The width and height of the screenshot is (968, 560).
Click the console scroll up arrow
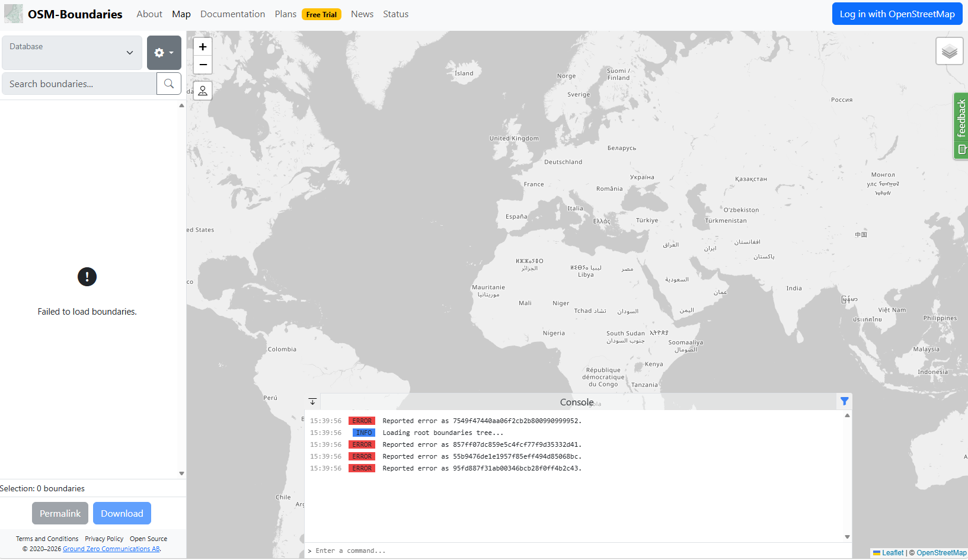847,415
